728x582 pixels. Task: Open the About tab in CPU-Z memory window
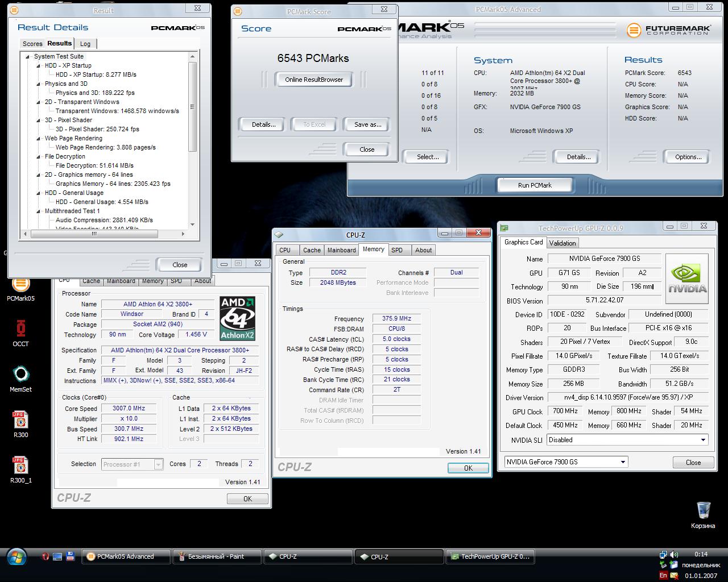tap(423, 250)
